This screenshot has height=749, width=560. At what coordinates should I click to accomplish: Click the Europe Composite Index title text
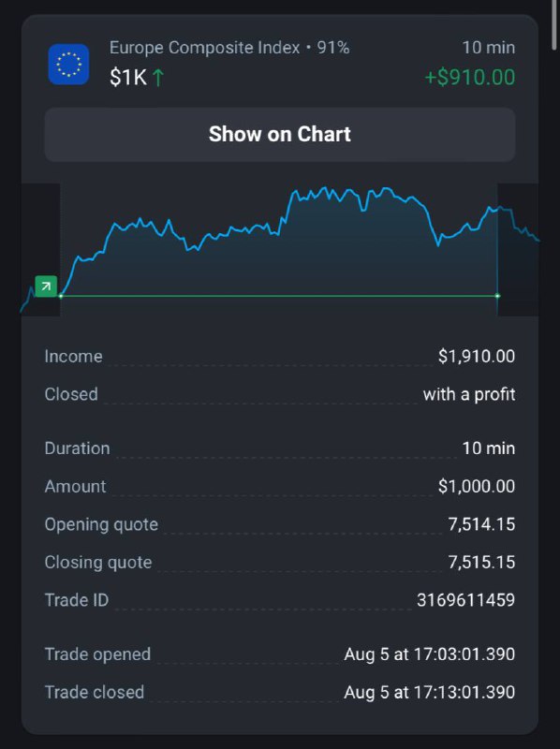point(204,48)
